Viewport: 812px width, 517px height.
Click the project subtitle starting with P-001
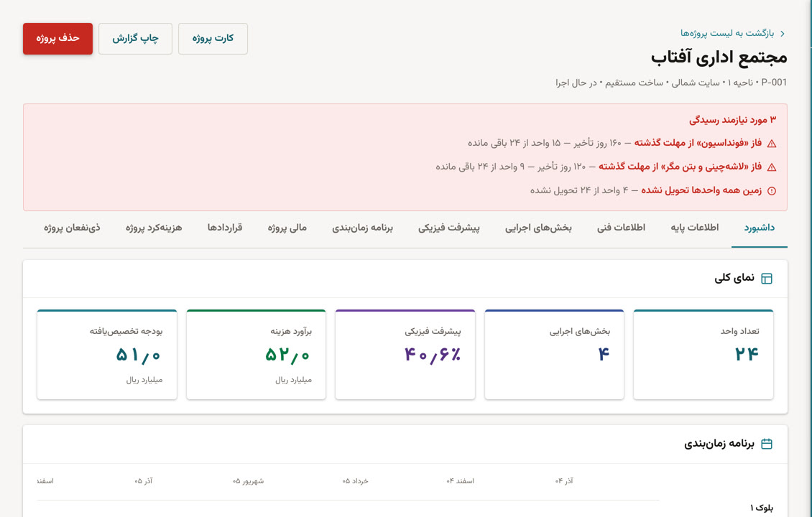click(x=671, y=83)
